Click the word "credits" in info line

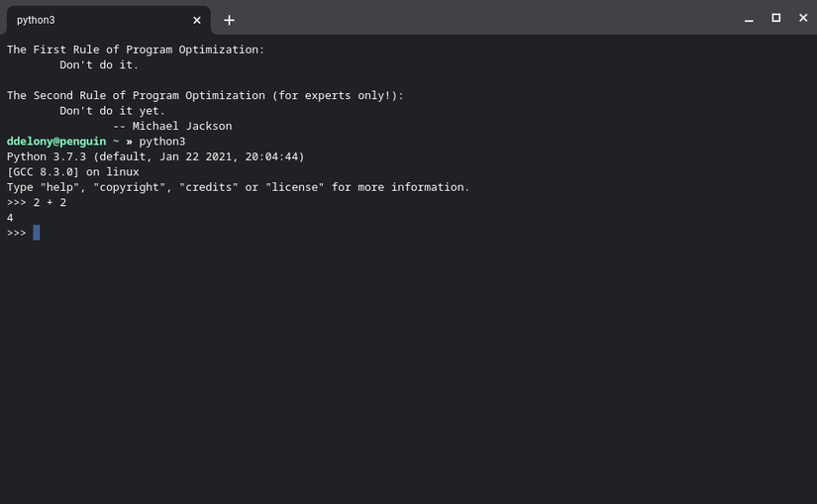click(205, 187)
